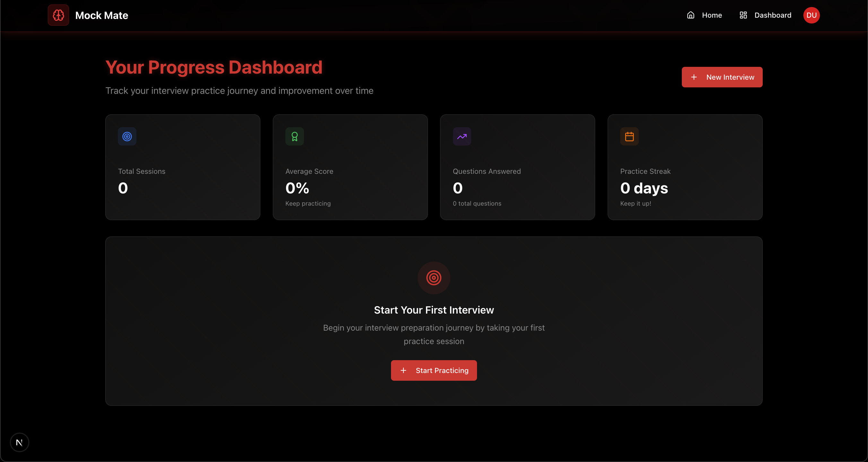Click the large red target icon
Image resolution: width=868 pixels, height=462 pixels.
(x=434, y=278)
